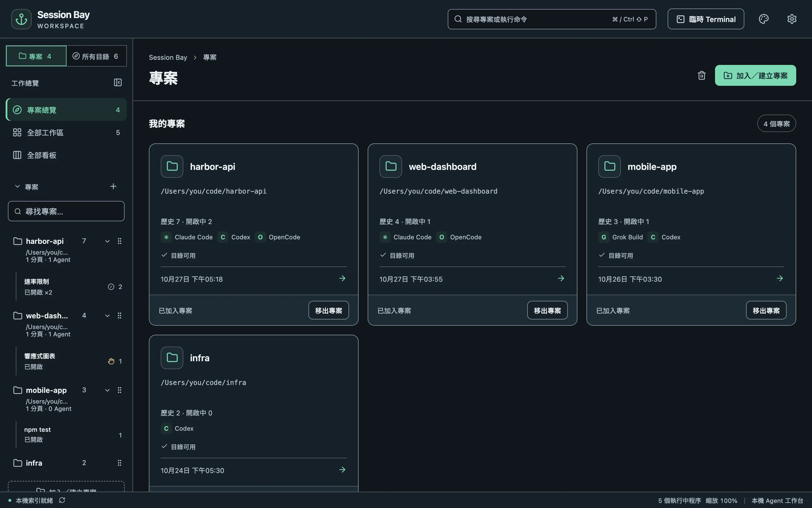Image resolution: width=812 pixels, height=508 pixels.
Task: Select 專案總覽 in the sidebar
Action: click(x=67, y=110)
